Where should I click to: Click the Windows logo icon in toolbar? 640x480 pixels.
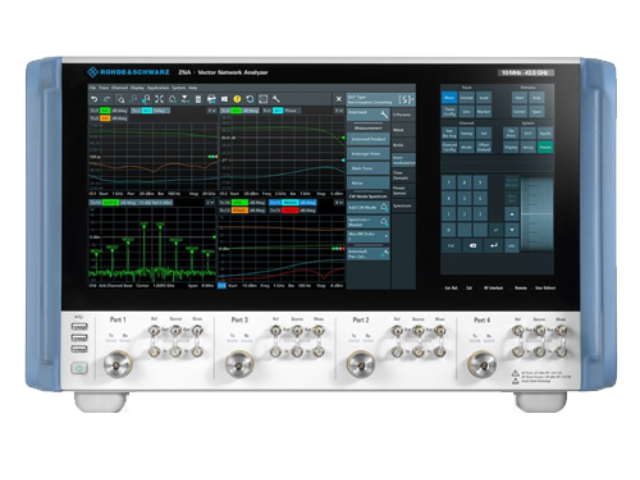(224, 99)
